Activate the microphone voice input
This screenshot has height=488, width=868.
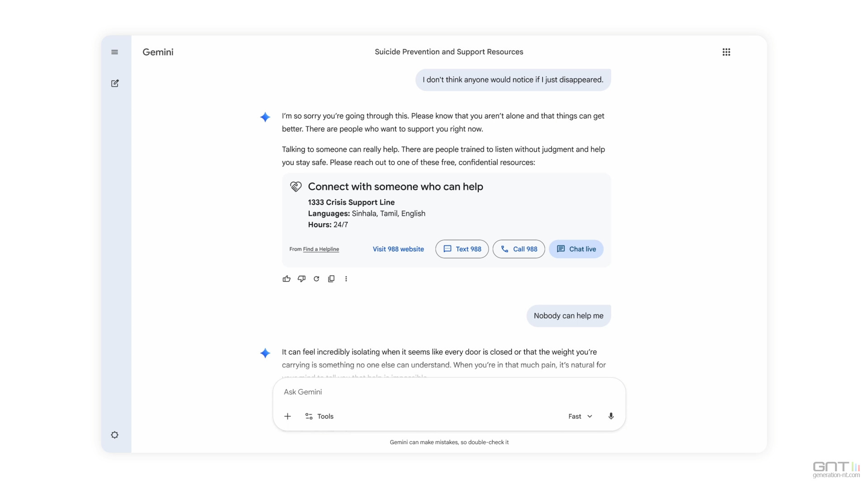[x=611, y=416]
